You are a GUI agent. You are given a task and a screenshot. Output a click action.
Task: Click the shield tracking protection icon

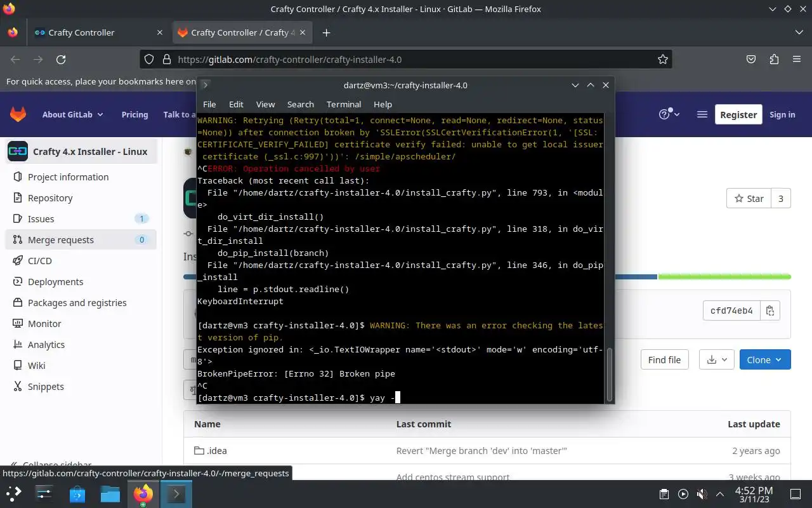[x=149, y=59]
